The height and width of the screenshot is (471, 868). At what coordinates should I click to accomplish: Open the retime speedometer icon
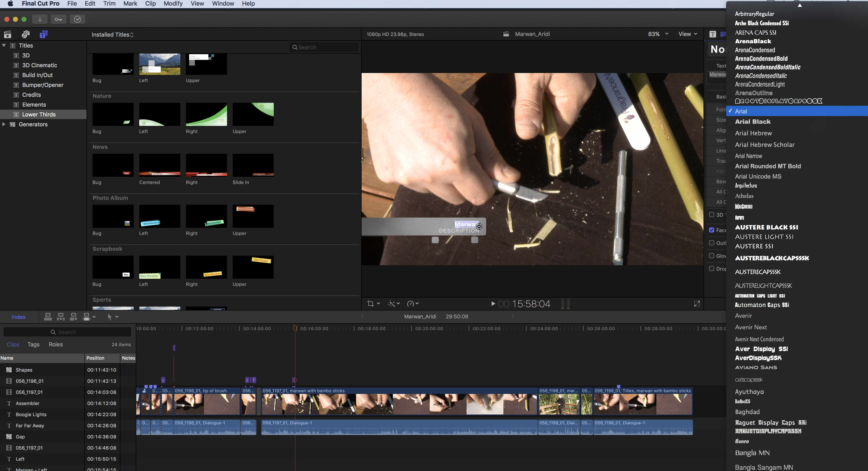tap(410, 303)
